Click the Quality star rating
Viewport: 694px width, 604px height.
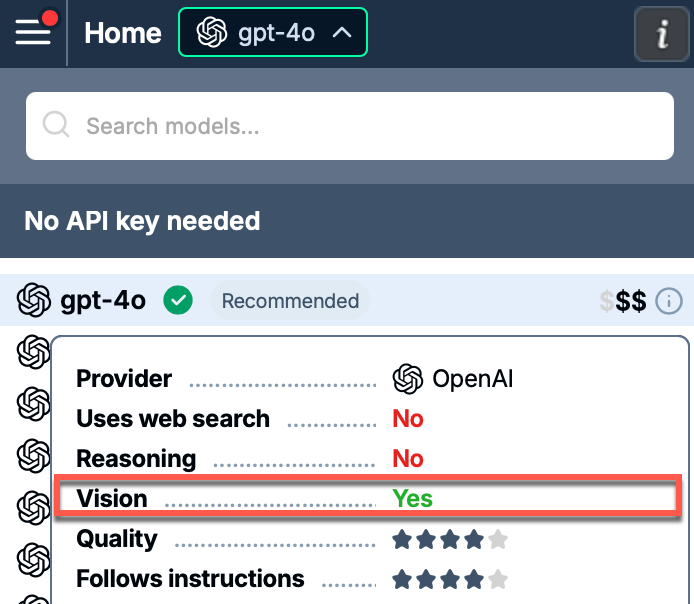(x=450, y=539)
